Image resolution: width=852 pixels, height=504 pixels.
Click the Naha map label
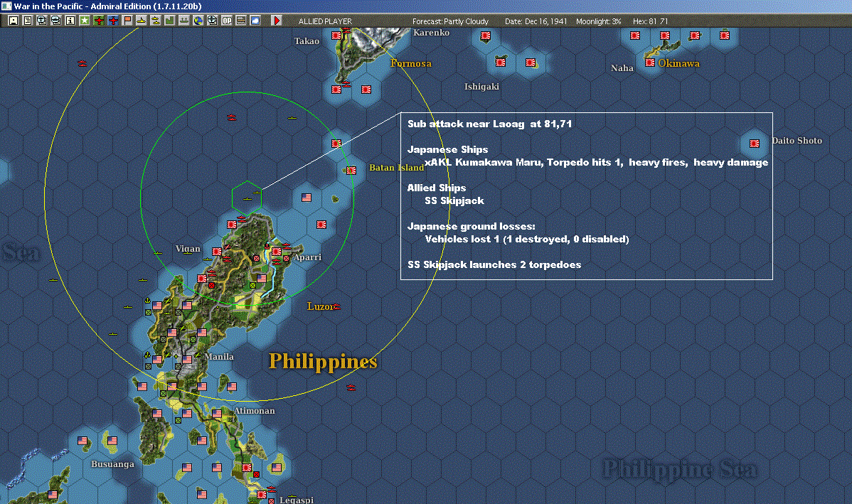click(x=622, y=68)
